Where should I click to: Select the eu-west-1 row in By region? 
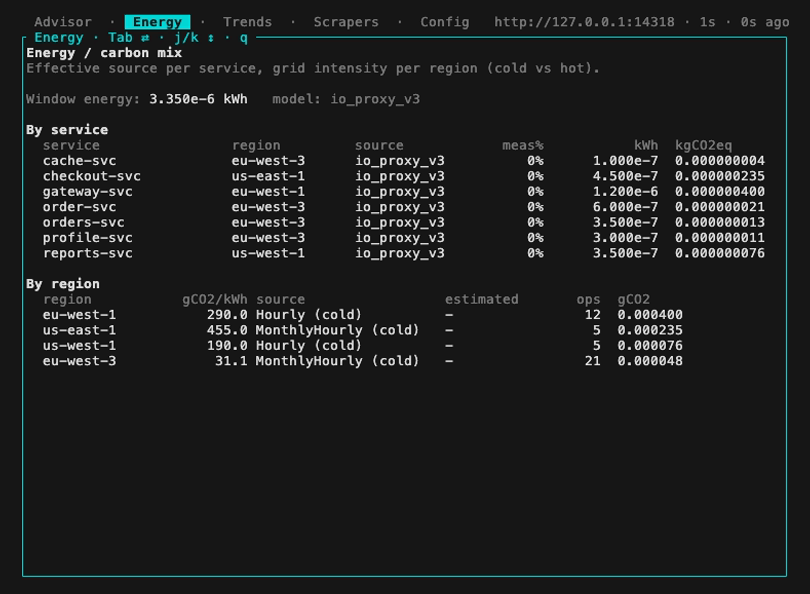point(363,315)
